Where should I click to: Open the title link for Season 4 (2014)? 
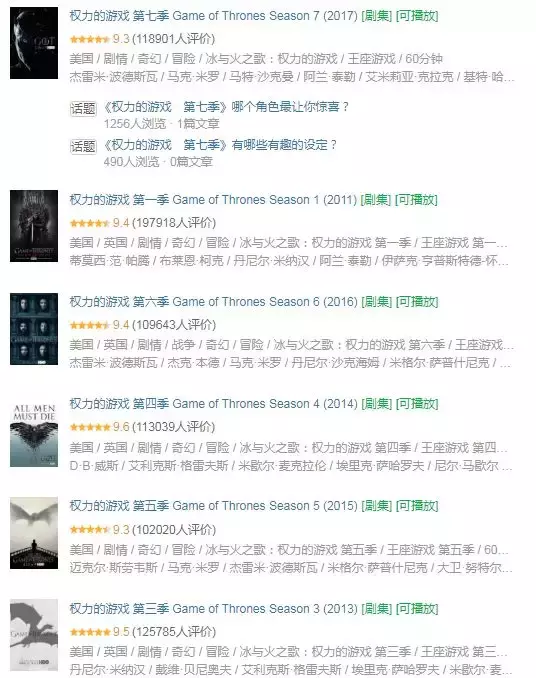pyautogui.click(x=214, y=404)
